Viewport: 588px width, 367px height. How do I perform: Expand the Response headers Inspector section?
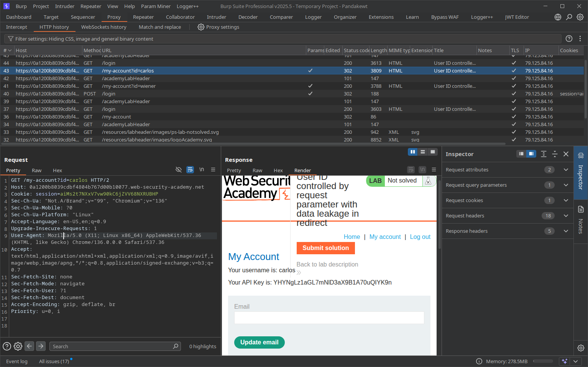[566, 231]
